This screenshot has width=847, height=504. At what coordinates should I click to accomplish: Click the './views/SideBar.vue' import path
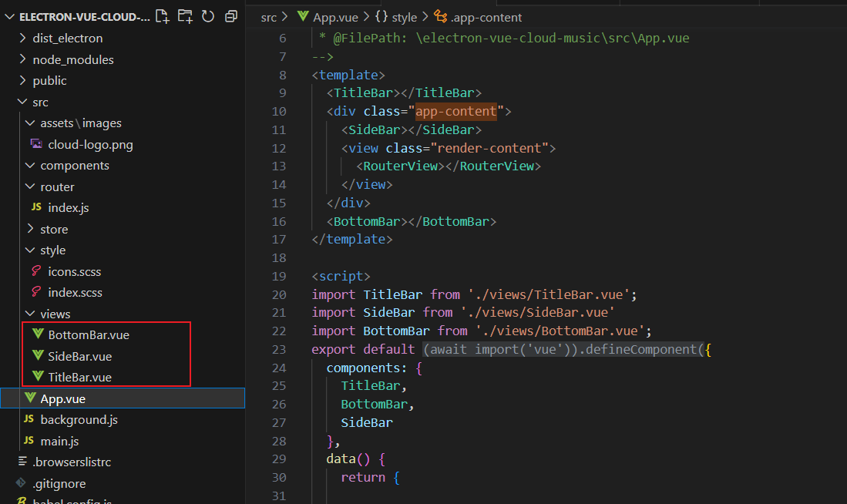537,312
